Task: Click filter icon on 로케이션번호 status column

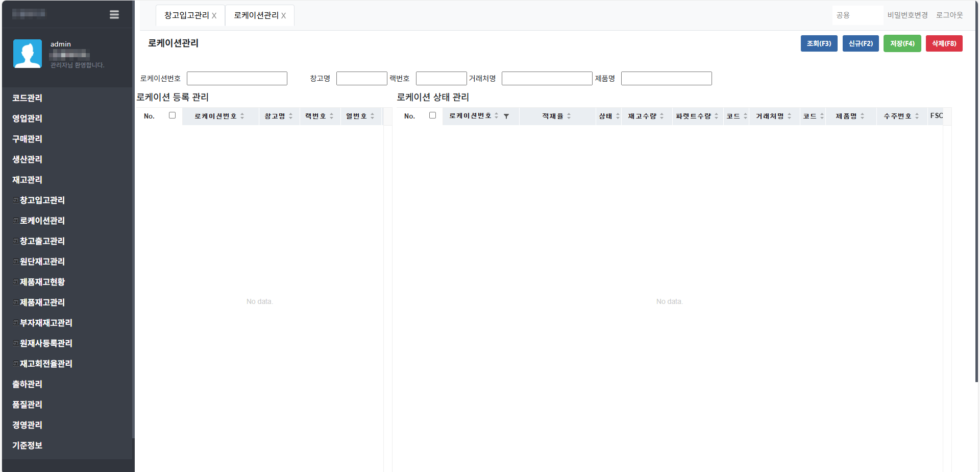Action: click(506, 116)
